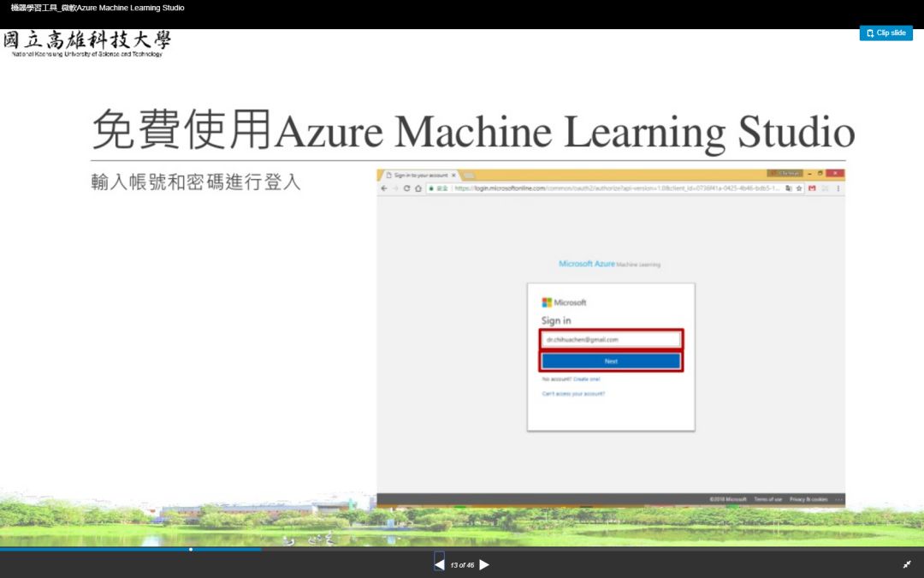Click the browser reload icon in the slide
Image resolution: width=924 pixels, height=578 pixels.
[406, 188]
